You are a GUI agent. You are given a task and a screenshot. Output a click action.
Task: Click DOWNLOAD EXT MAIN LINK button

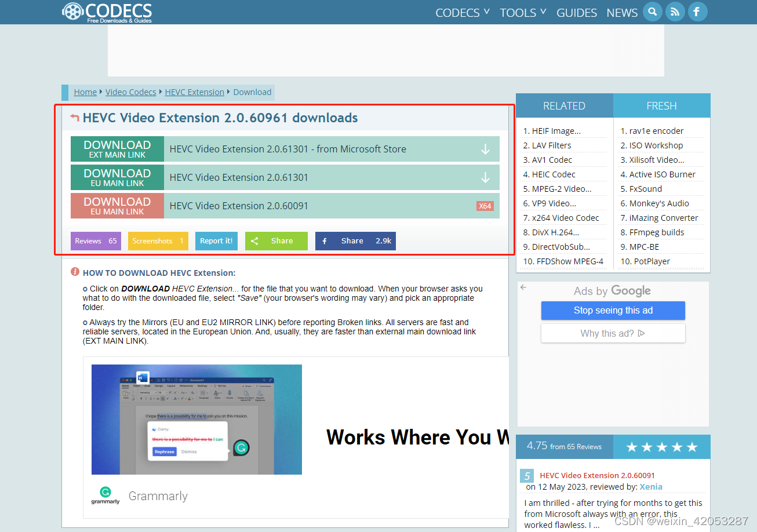click(x=117, y=149)
